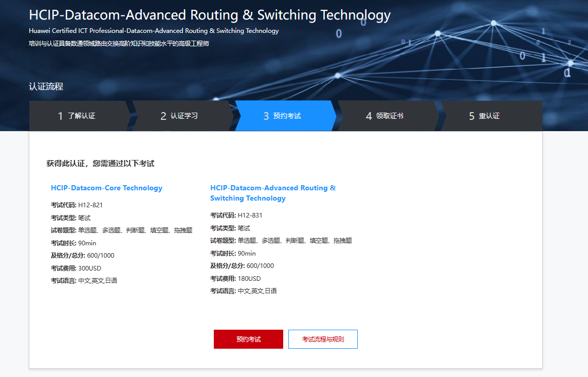
Task: Click subtitle Huawei Certified ICT Professional-Datacom
Action: coord(154,31)
